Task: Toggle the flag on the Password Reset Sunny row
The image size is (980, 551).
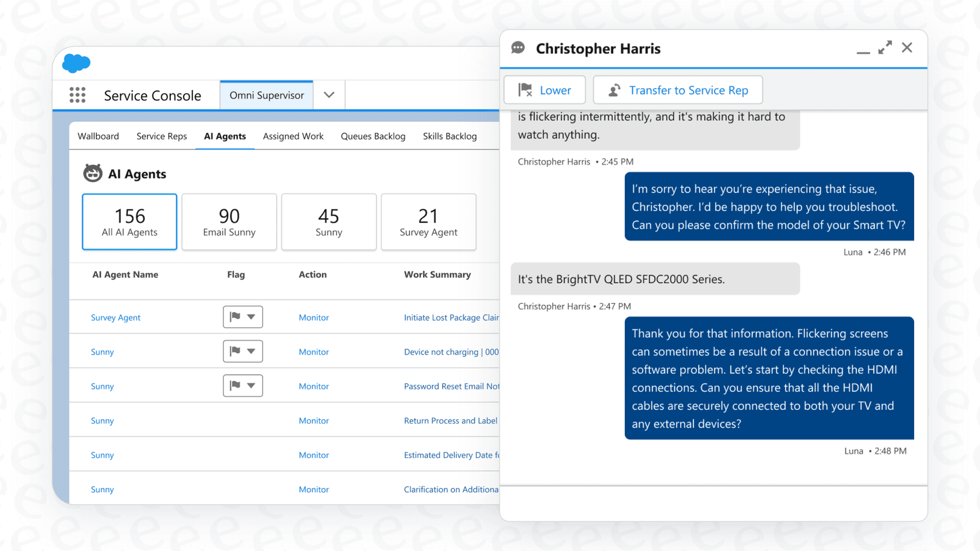Action: 236,385
